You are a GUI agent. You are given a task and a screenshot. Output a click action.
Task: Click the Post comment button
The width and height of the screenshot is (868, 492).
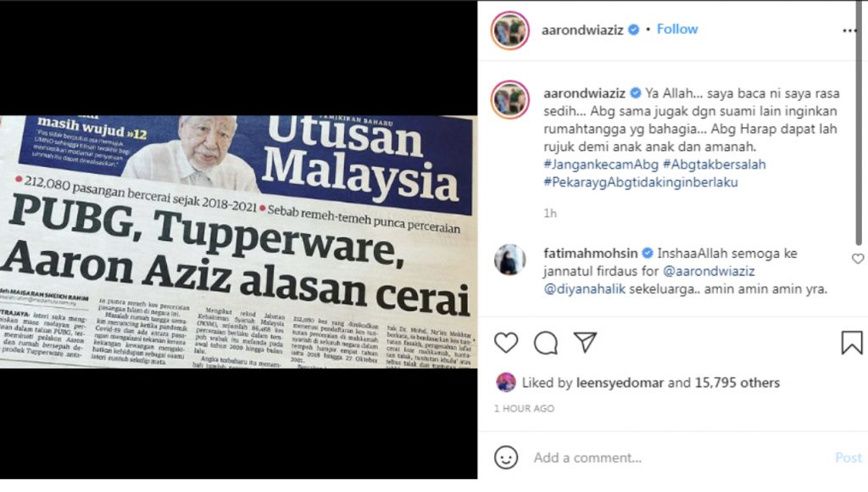coord(848,458)
